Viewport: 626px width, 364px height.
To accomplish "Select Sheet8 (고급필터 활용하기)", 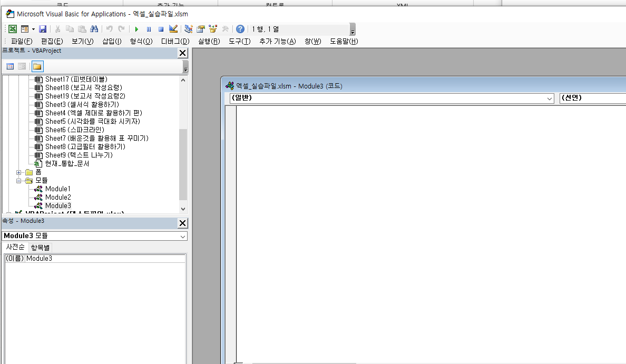I will coord(85,146).
